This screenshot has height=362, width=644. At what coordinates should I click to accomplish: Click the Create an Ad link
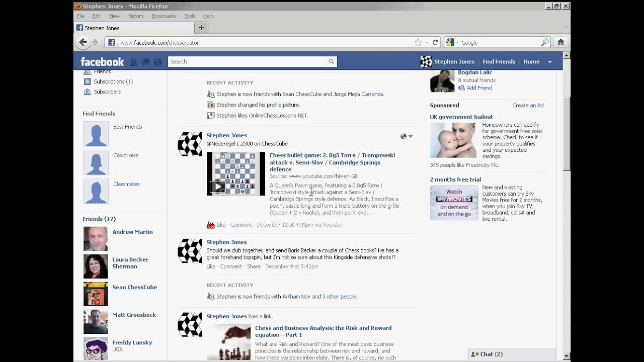point(528,106)
